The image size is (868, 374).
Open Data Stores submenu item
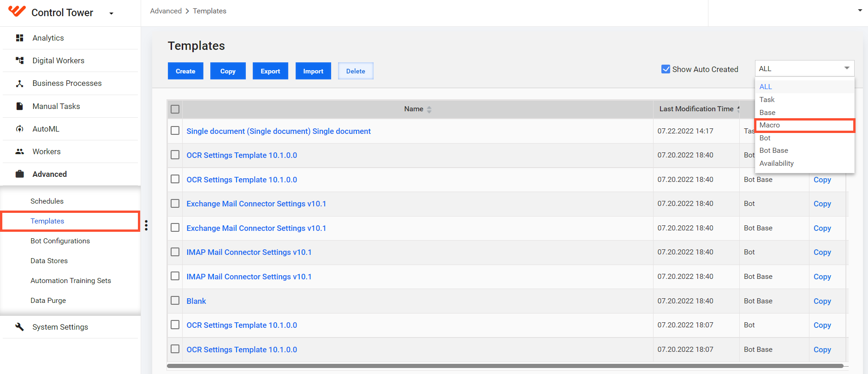click(x=49, y=261)
